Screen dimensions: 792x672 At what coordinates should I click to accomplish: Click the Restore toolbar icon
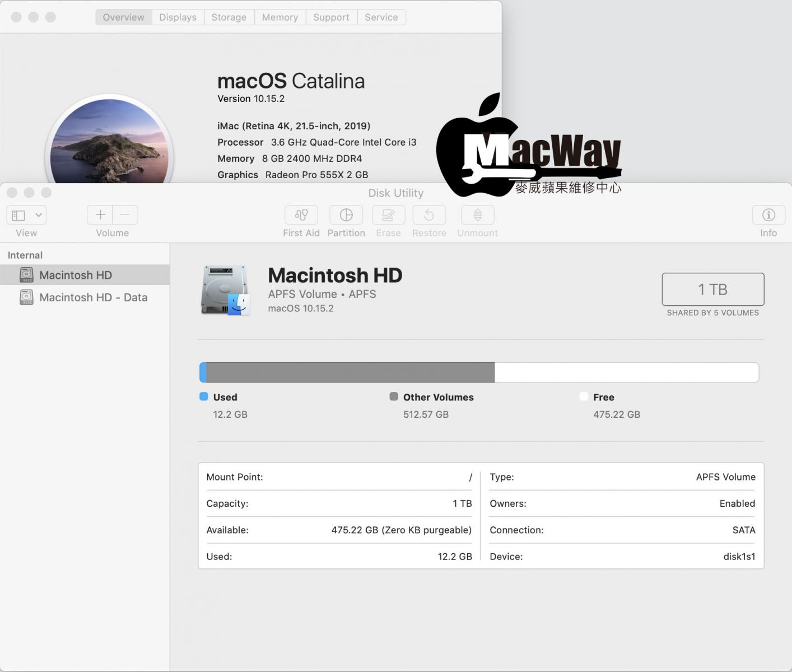click(x=429, y=215)
